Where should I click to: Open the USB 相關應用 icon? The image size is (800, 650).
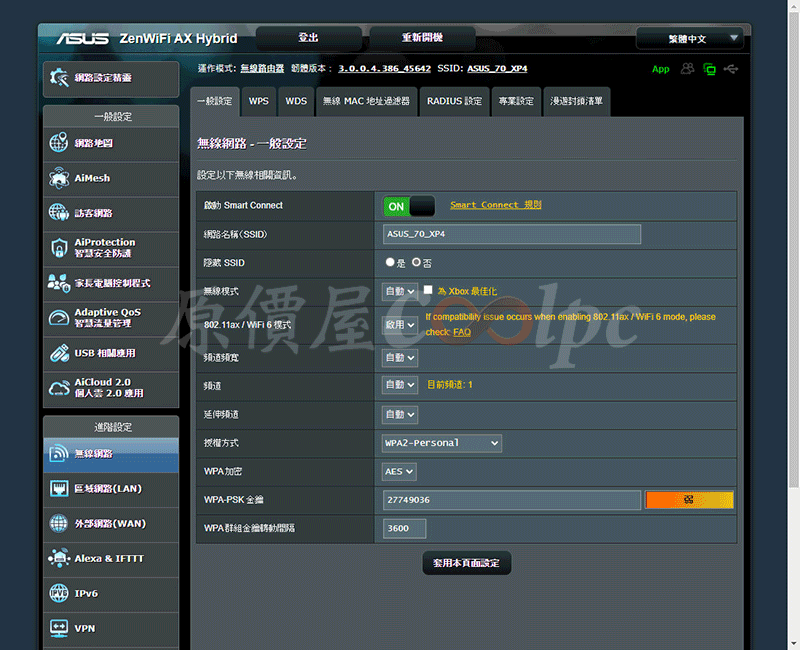[59, 353]
